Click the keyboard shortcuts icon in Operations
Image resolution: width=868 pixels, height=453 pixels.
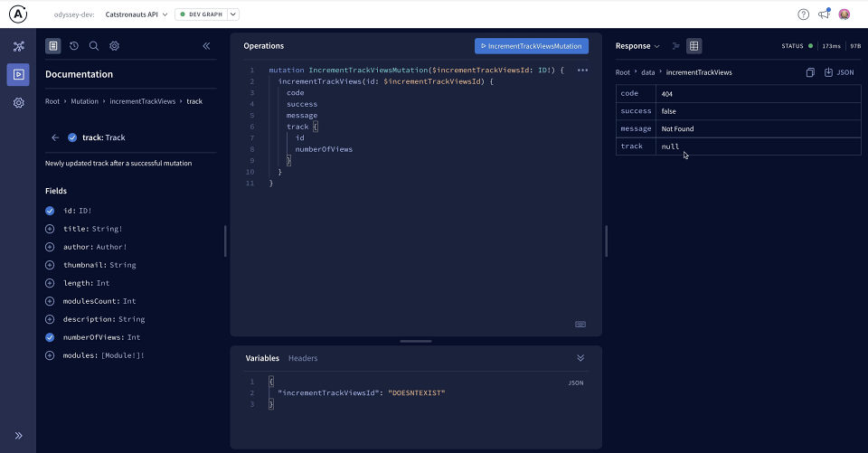[580, 325]
